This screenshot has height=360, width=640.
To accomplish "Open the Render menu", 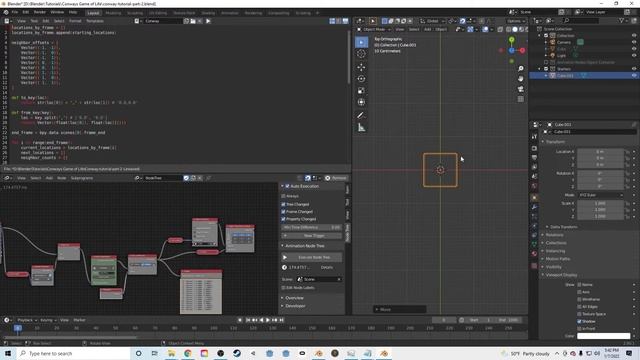I will click(x=40, y=12).
